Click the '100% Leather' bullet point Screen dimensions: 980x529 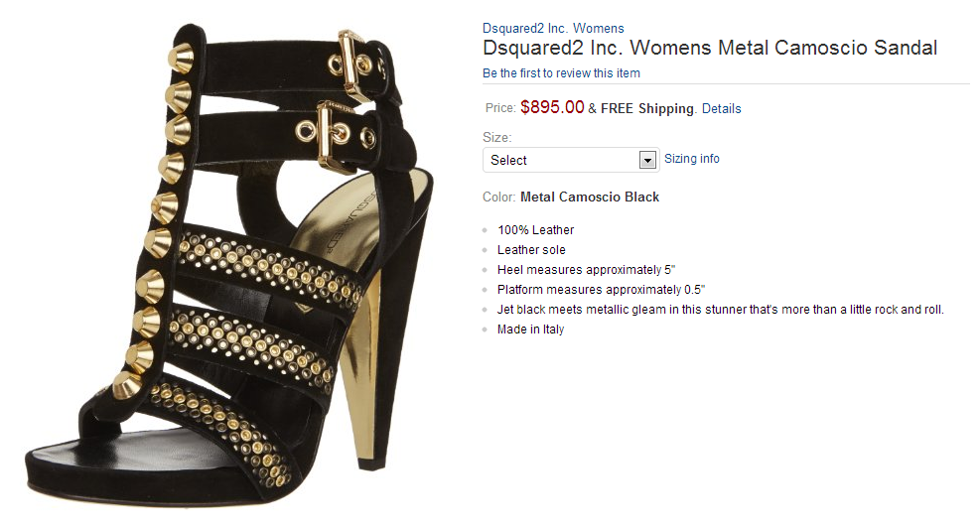[536, 230]
